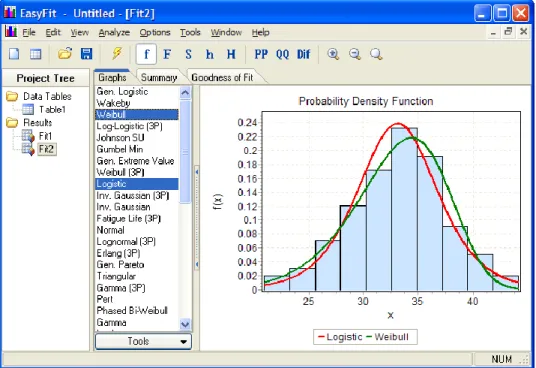536x368 pixels.
Task: Open the View menu
Action: click(80, 32)
